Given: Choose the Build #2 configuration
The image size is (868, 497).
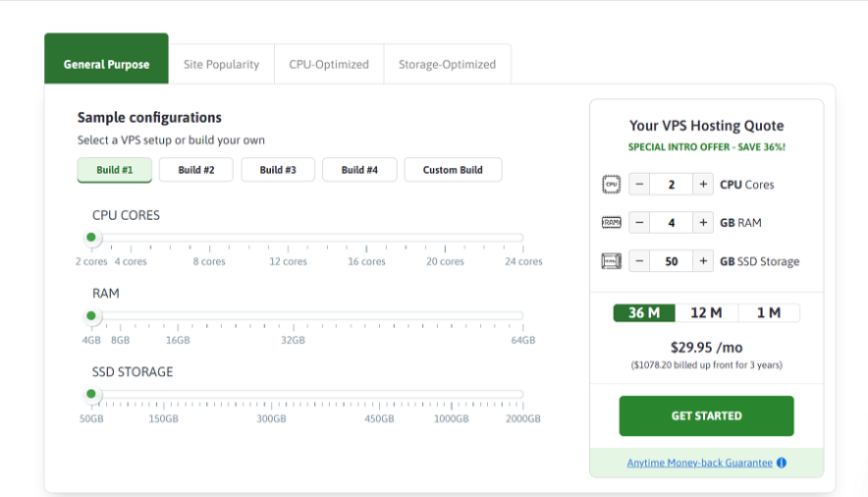Looking at the screenshot, I should click(x=196, y=170).
